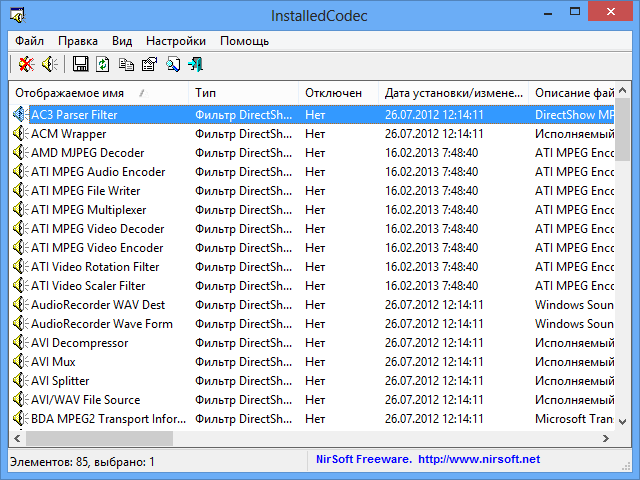Image resolution: width=640 pixels, height=480 pixels.
Task: Click the Нет cell in ATI MPEG File Writer row
Action: coord(315,191)
